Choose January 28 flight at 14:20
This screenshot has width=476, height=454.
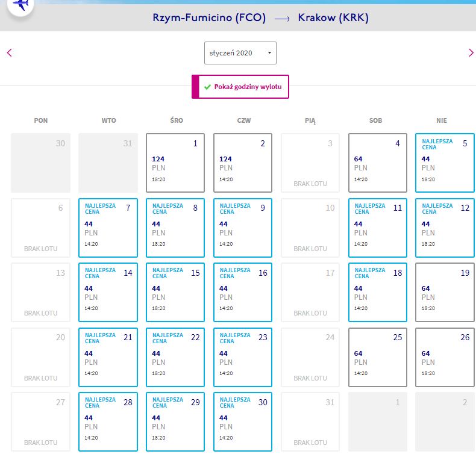pyautogui.click(x=108, y=422)
